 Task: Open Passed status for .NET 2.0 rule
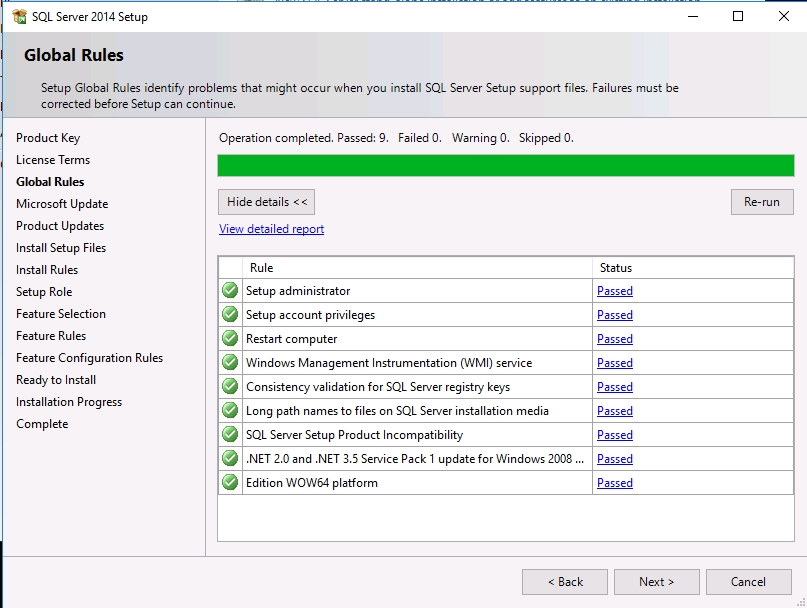[x=615, y=459]
